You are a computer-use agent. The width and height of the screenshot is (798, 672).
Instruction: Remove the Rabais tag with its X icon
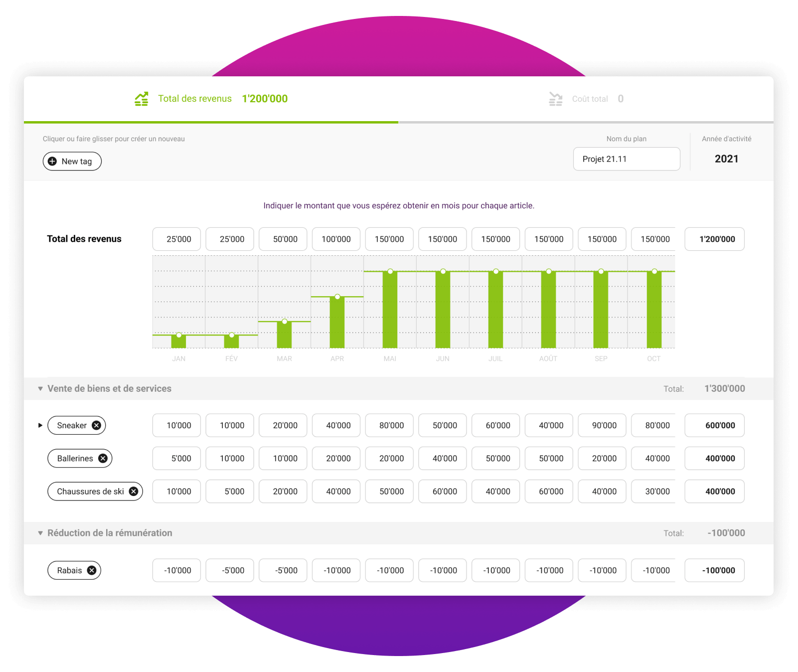coord(92,570)
